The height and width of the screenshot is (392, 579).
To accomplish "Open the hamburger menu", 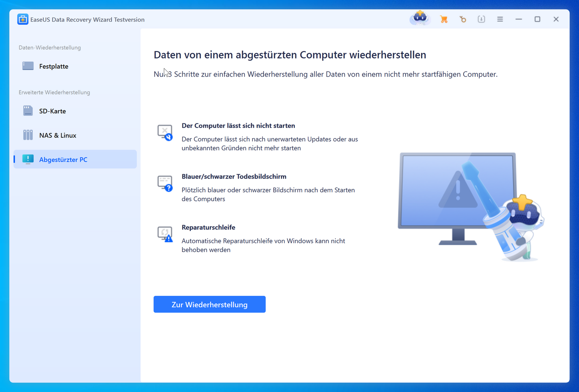I will [500, 19].
